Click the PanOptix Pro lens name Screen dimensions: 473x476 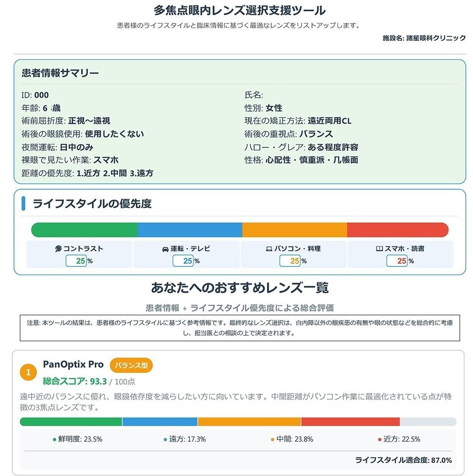coord(73,364)
